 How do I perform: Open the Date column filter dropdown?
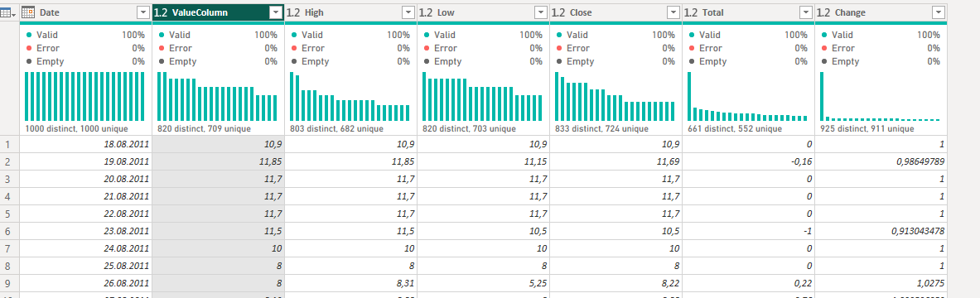coord(142,12)
